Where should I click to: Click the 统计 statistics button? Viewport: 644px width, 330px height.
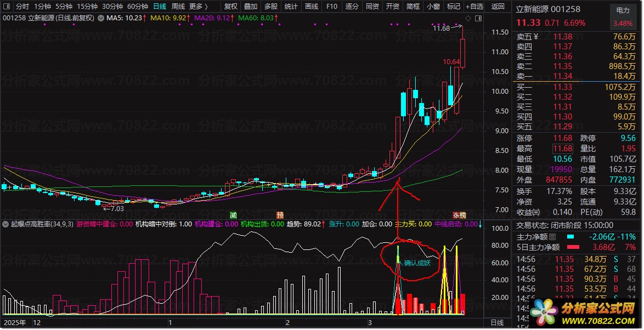click(x=291, y=6)
